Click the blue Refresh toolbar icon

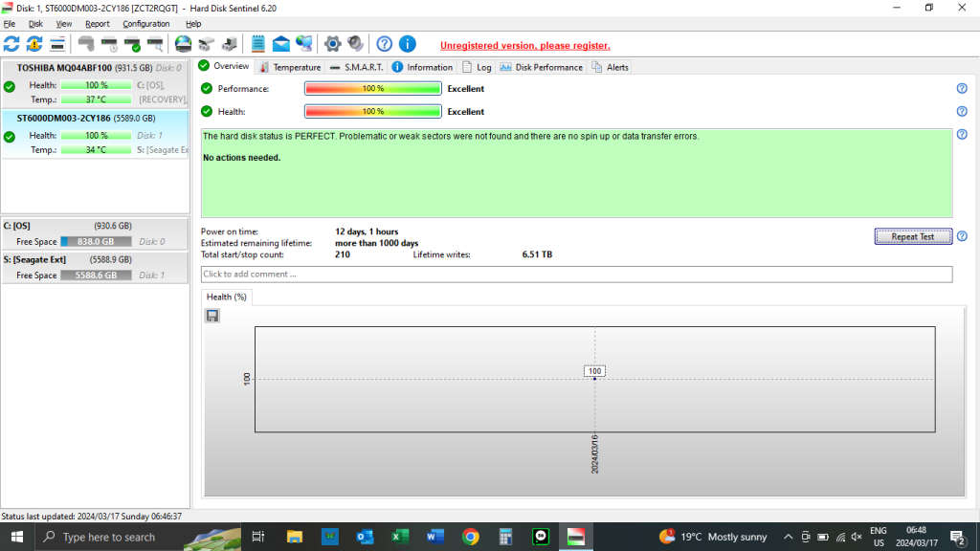[x=11, y=44]
